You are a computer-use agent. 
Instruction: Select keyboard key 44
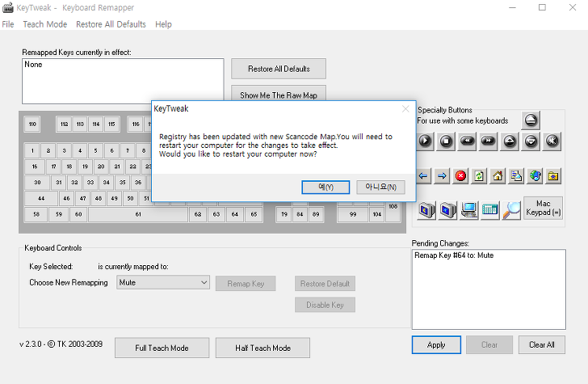point(41,199)
